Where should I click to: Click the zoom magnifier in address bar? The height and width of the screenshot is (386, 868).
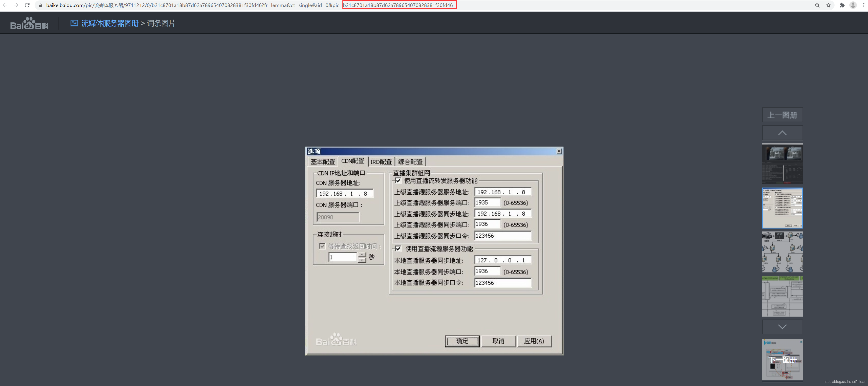point(817,5)
